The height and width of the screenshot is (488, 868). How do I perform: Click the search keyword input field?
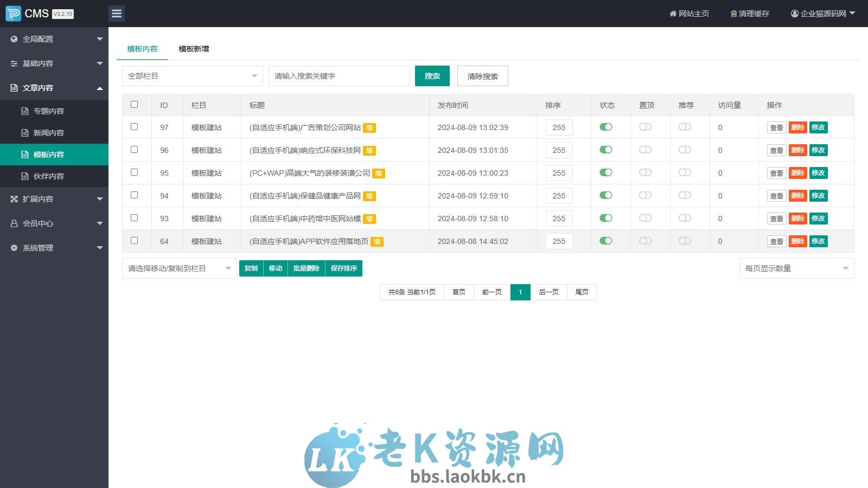(x=339, y=76)
